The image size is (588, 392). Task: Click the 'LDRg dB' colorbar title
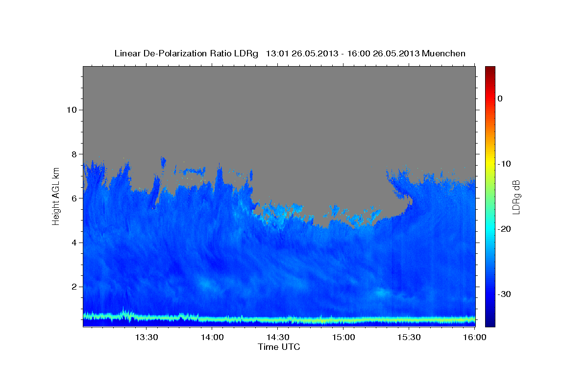pos(516,197)
